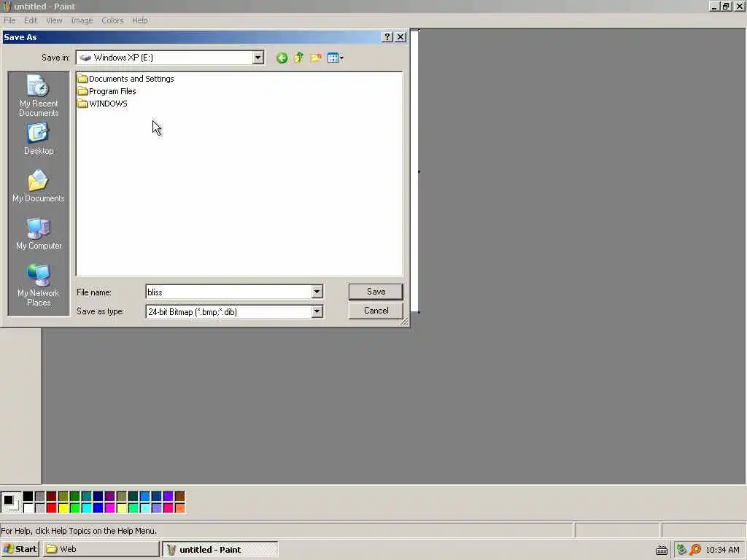Screen dimensions: 747x560
Task: Jump to My Documents in places bar
Action: (x=39, y=186)
